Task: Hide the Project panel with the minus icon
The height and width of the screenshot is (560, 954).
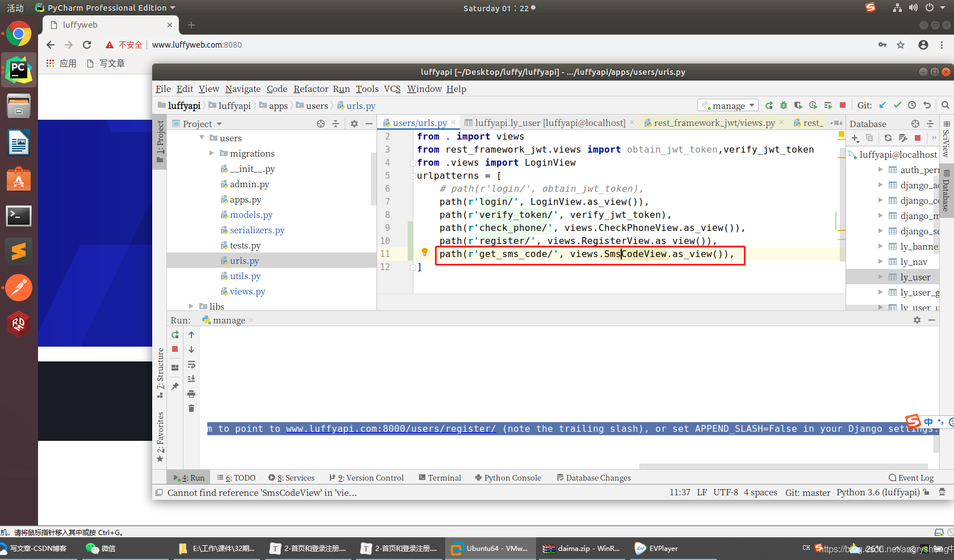Action: tap(369, 124)
